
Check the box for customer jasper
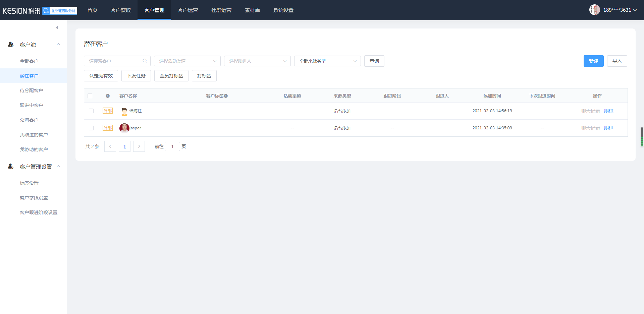coord(91,128)
